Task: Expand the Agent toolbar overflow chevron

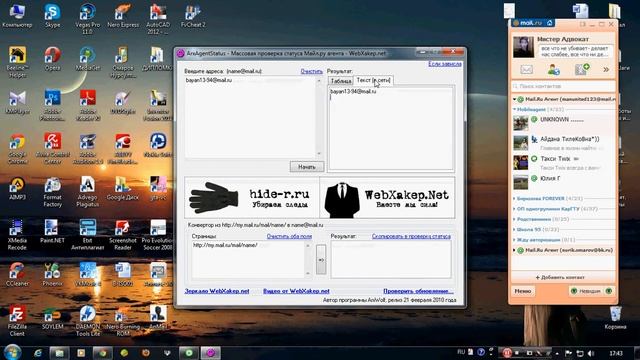Action: click(606, 70)
